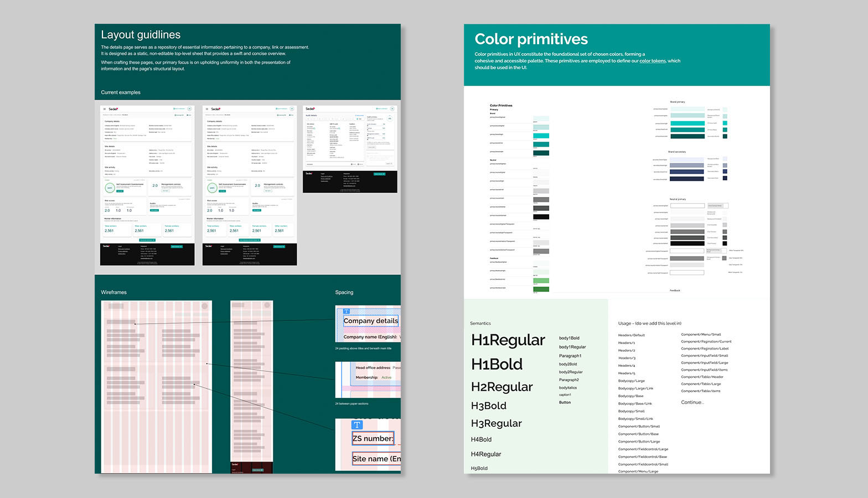
Task: Click the user avatar in second example header
Action: point(292,109)
